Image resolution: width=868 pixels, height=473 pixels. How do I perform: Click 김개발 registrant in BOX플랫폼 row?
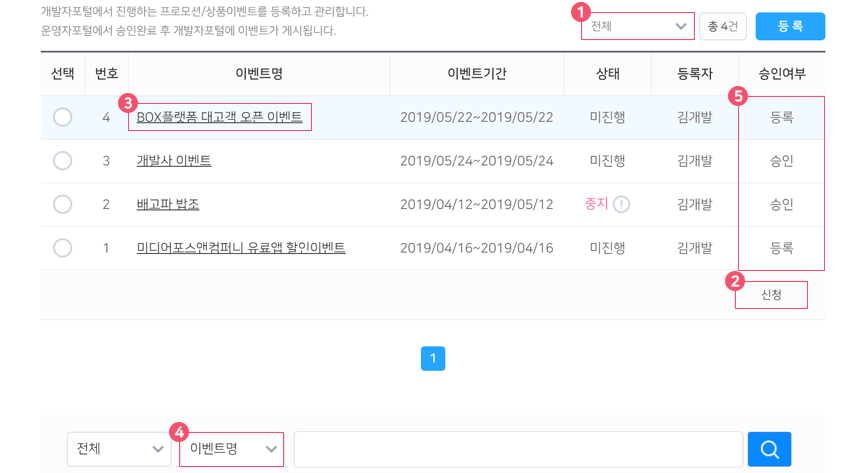695,117
